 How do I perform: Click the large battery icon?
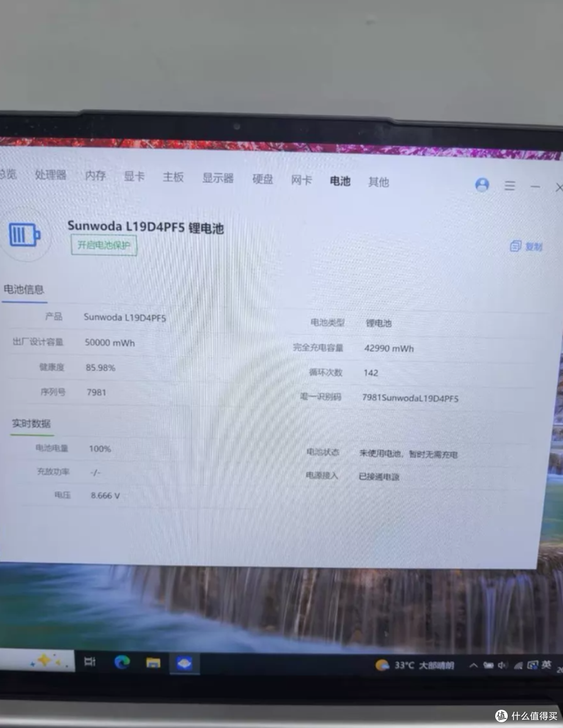[25, 235]
